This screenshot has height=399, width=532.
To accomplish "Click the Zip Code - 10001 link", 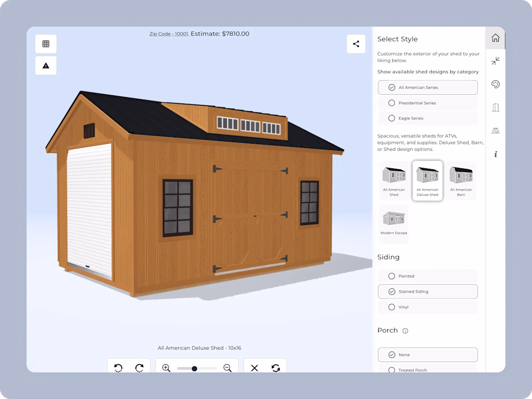I will point(169,34).
